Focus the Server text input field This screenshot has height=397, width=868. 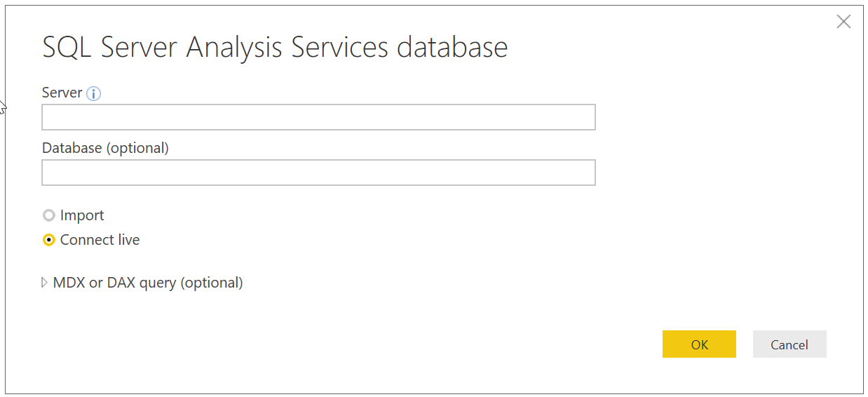click(318, 117)
